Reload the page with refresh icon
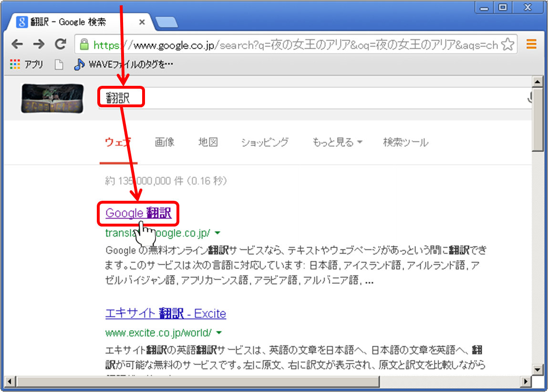548x392 pixels. pos(60,45)
